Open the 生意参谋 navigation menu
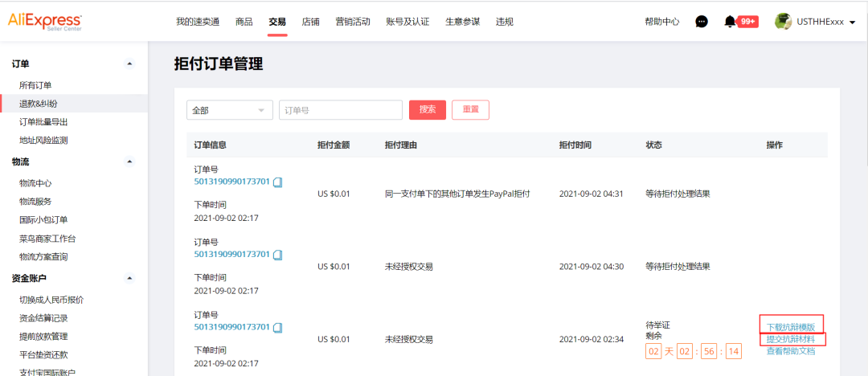The image size is (868, 376). (463, 22)
